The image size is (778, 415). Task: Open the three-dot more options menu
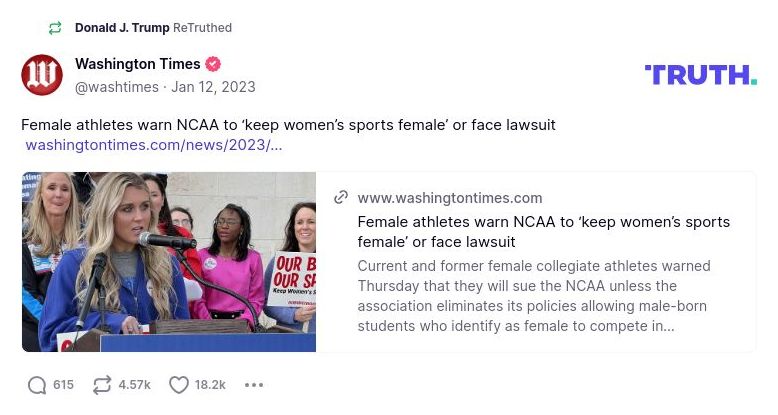(x=254, y=385)
